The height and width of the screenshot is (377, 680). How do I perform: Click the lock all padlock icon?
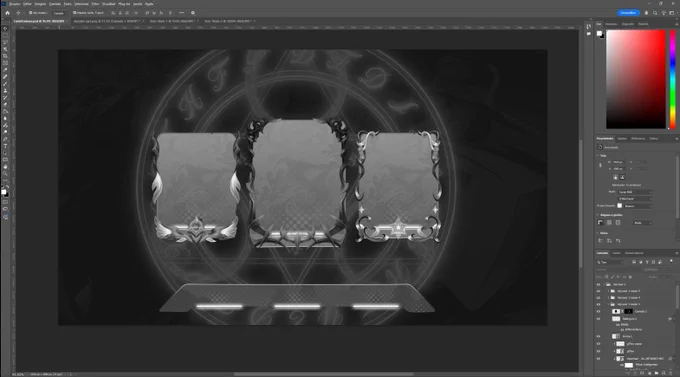tap(630, 277)
